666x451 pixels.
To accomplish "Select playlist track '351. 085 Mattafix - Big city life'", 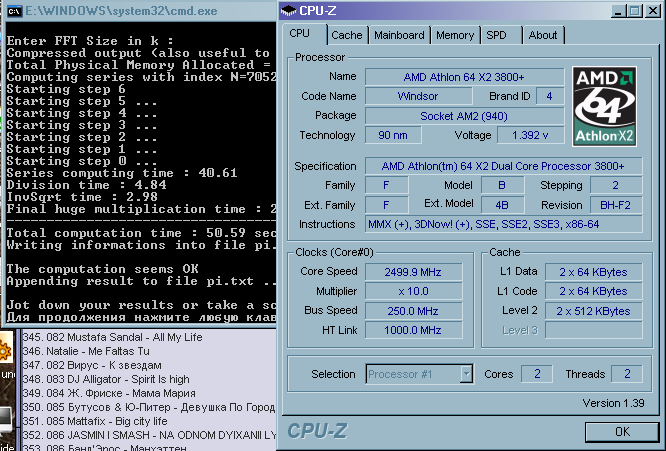I will [95, 421].
